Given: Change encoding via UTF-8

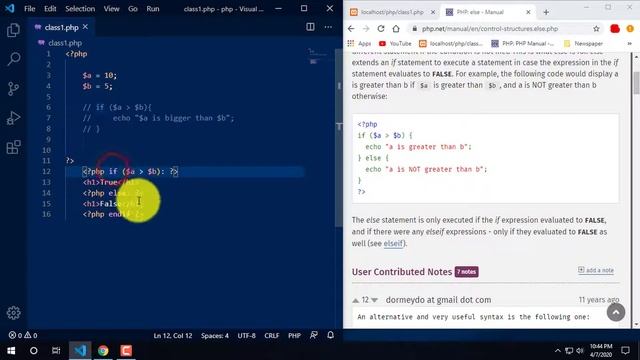Looking at the screenshot, I should [247, 336].
